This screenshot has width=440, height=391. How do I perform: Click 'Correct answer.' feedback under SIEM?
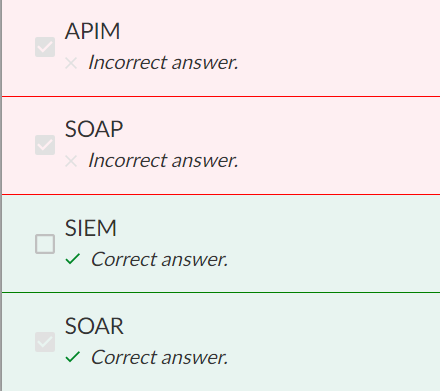click(x=159, y=259)
